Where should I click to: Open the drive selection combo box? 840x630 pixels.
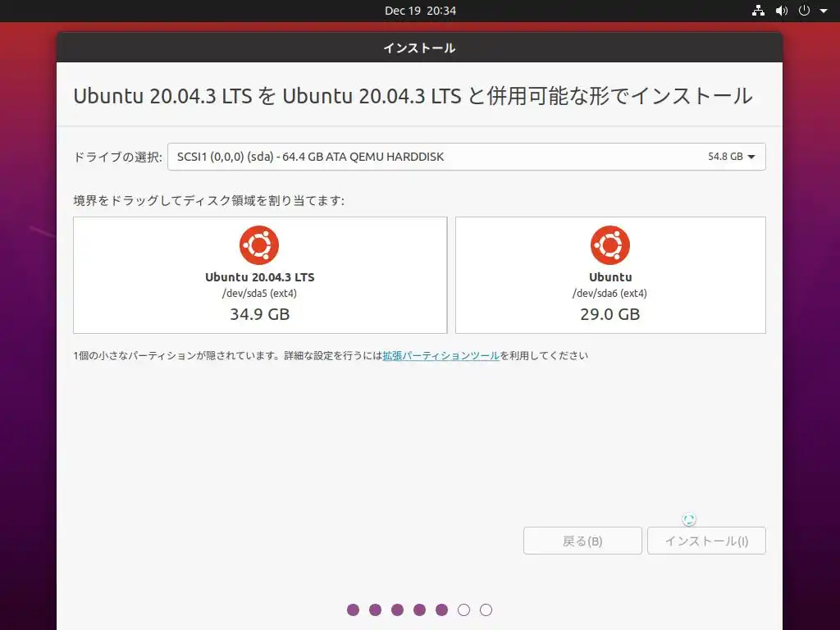467,157
